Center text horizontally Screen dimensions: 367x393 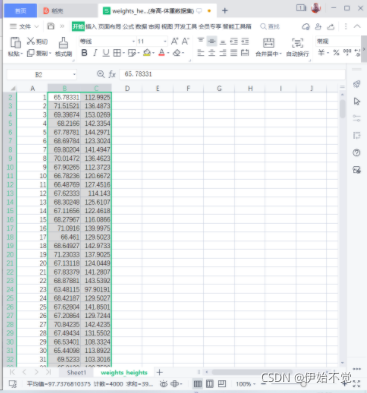tap(212, 53)
